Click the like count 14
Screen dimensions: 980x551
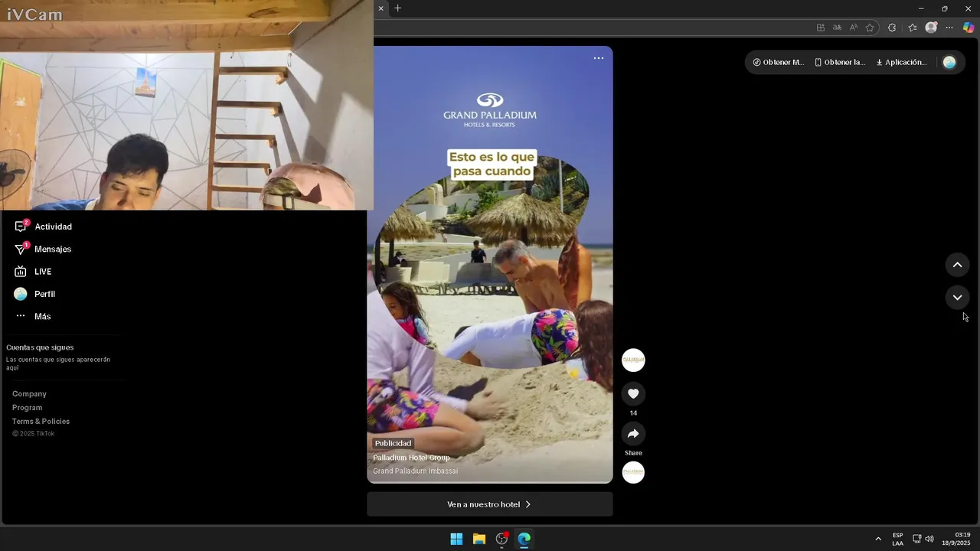tap(633, 413)
